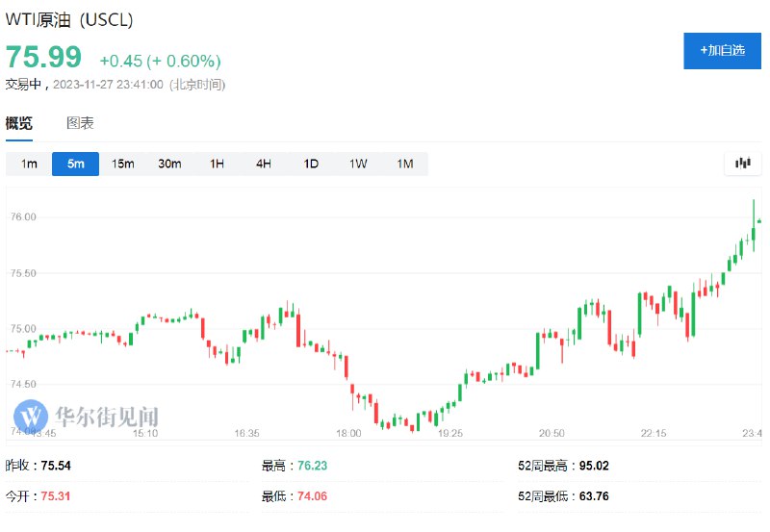
Task: Click the change value +0.45 (+ 0.60%)
Action: click(x=160, y=61)
